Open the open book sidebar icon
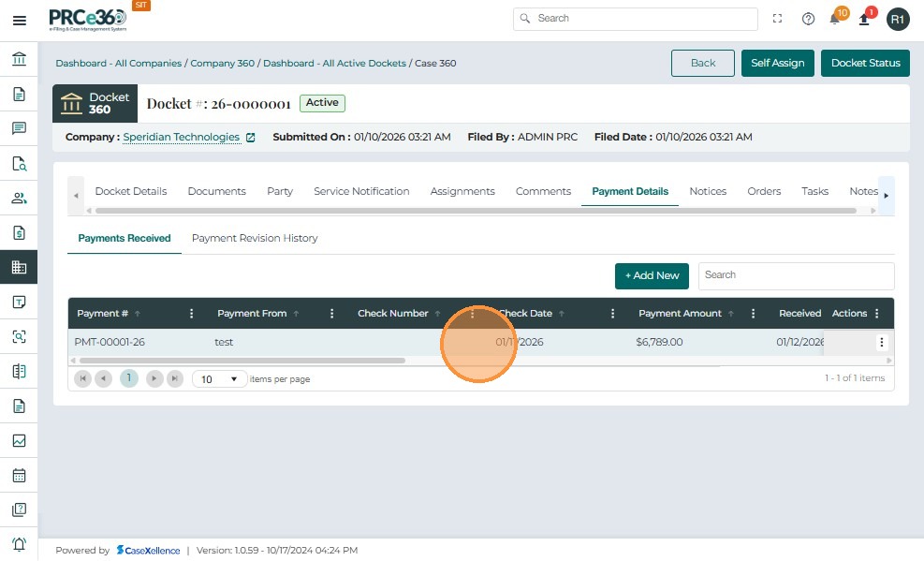924x561 pixels. [x=19, y=371]
